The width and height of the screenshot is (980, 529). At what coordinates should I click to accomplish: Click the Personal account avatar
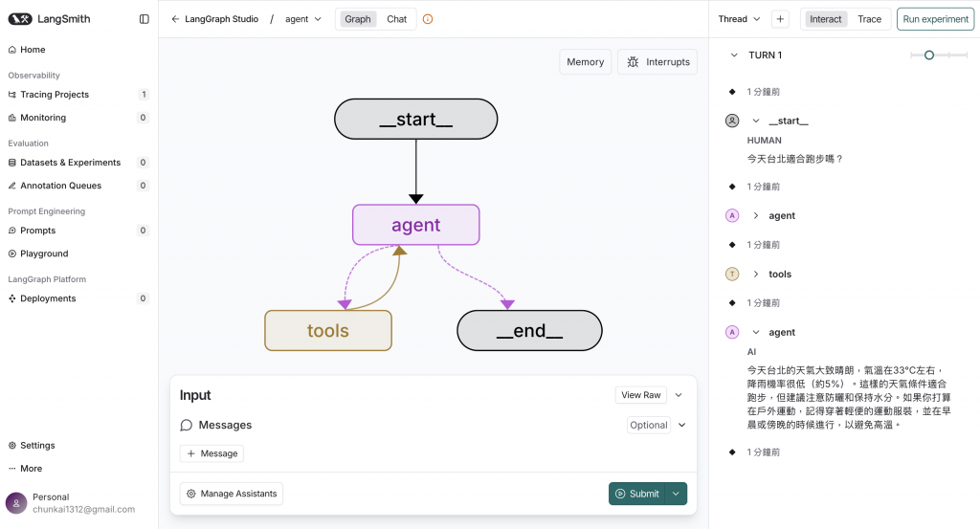tap(16, 503)
